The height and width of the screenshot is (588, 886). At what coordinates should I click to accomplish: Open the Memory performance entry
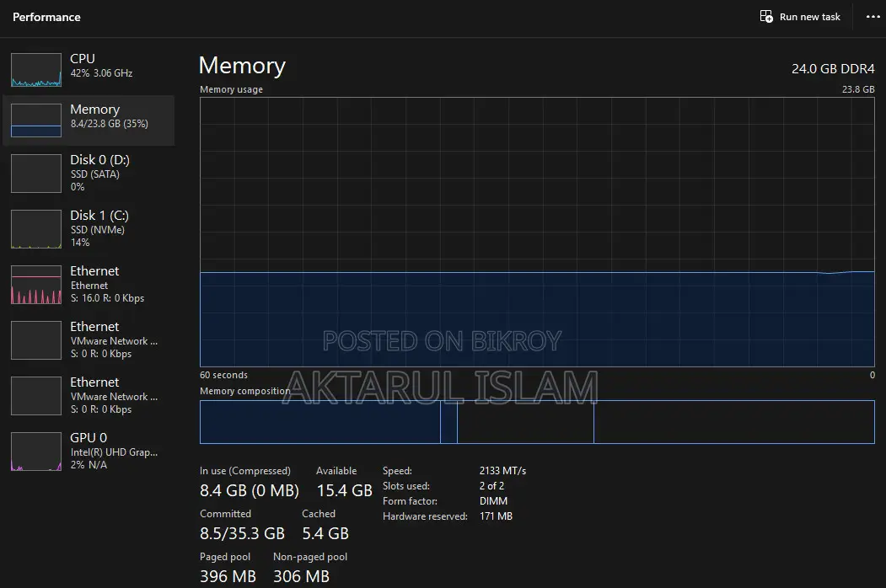89,120
